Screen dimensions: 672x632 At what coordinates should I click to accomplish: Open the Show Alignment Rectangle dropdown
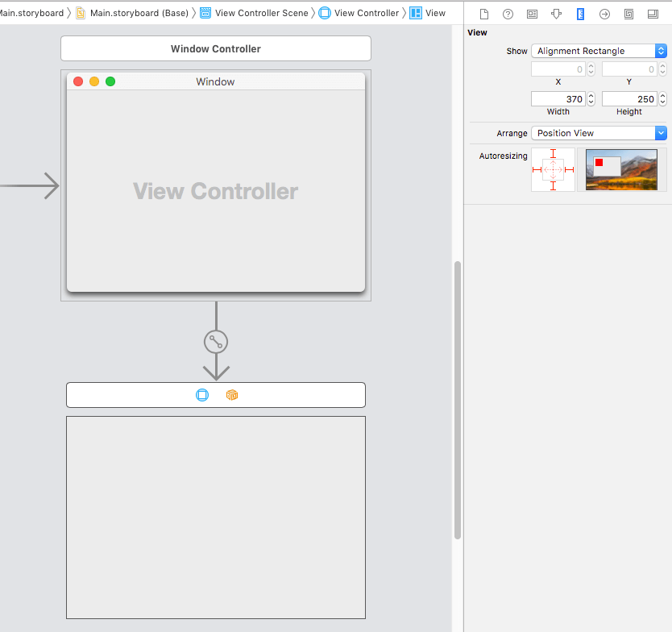point(599,51)
